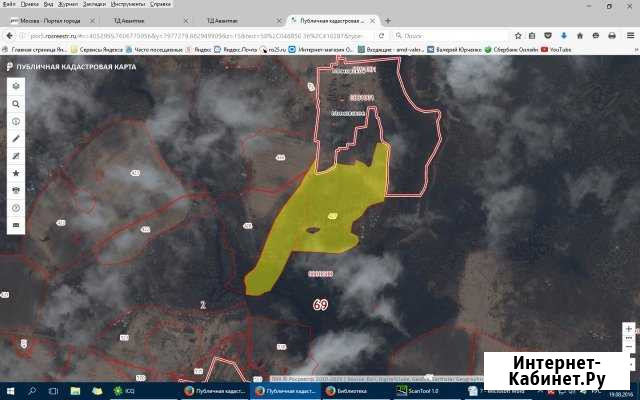Open the cadastral search magnifier tool

coord(16,104)
